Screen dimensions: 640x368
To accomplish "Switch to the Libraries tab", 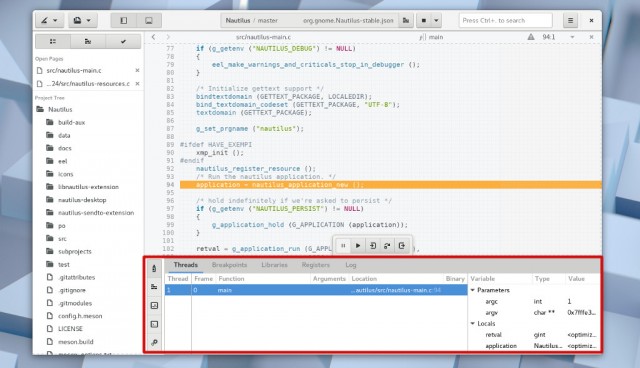I will [274, 265].
